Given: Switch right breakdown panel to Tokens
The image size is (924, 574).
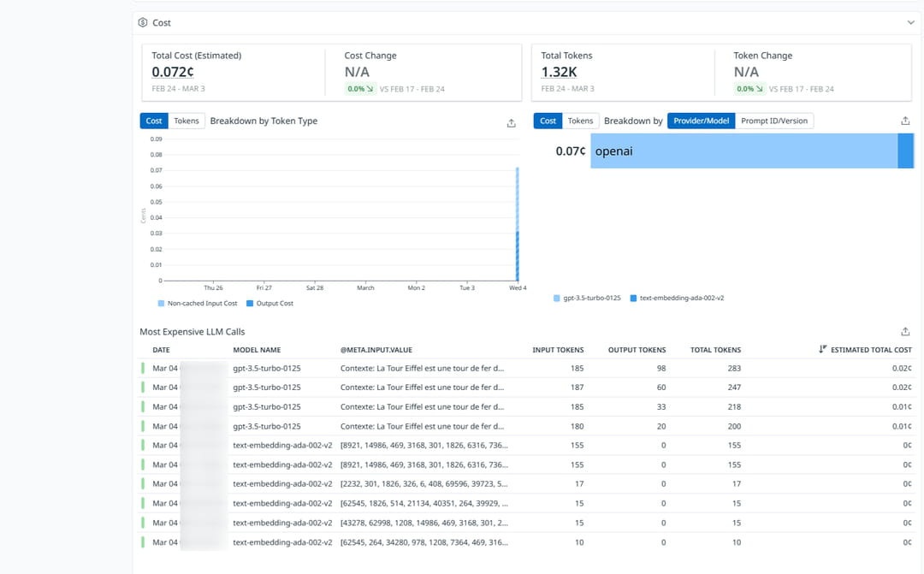Looking at the screenshot, I should pos(580,121).
